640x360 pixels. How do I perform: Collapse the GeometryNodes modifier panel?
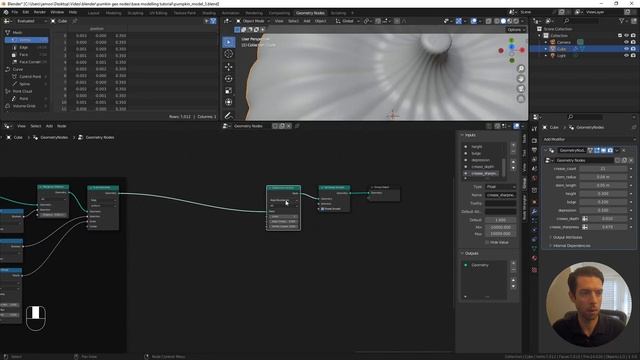(546, 151)
